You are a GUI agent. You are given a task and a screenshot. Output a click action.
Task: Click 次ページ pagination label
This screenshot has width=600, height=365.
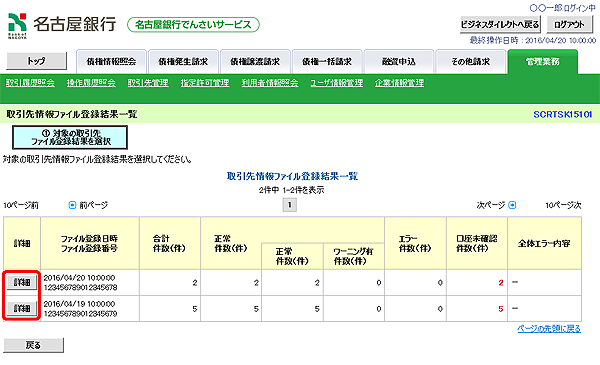pos(491,205)
